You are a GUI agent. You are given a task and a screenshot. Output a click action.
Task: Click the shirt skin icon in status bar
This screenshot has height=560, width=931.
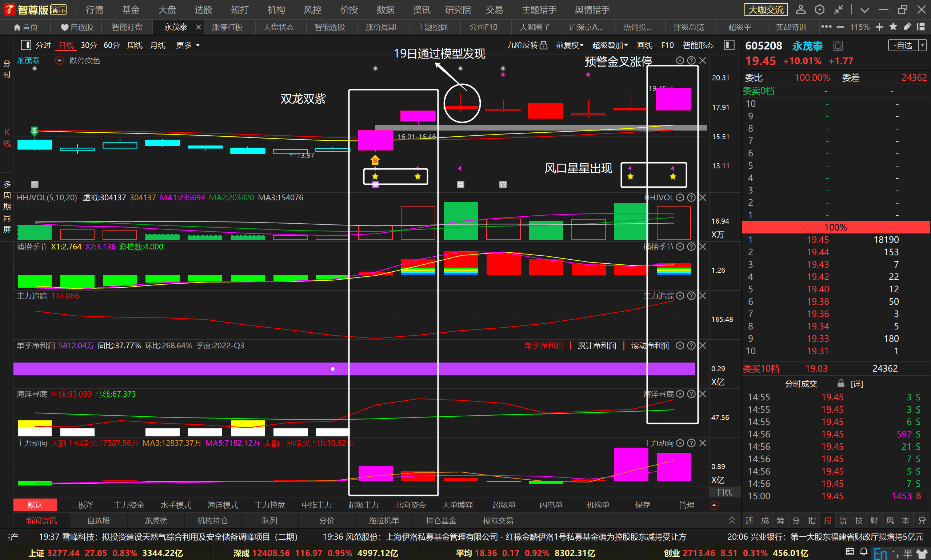click(x=923, y=553)
